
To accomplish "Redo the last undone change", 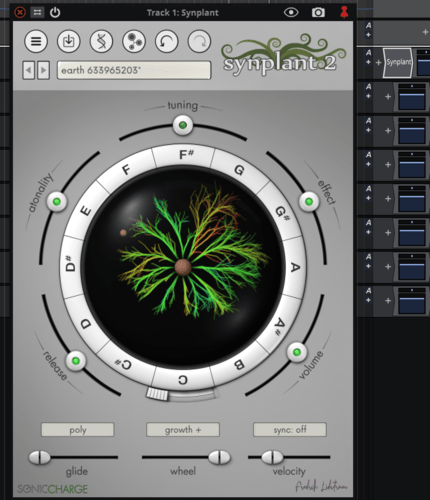I will (199, 42).
